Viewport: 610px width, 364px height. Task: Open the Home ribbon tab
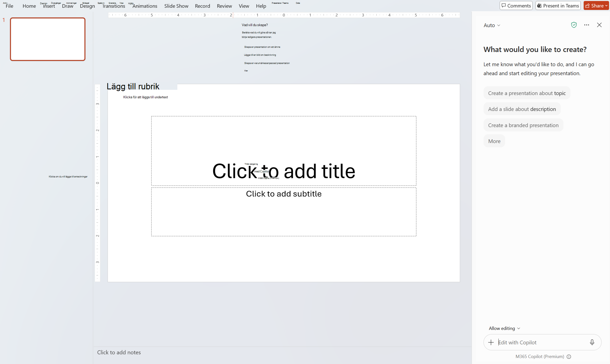tap(29, 6)
